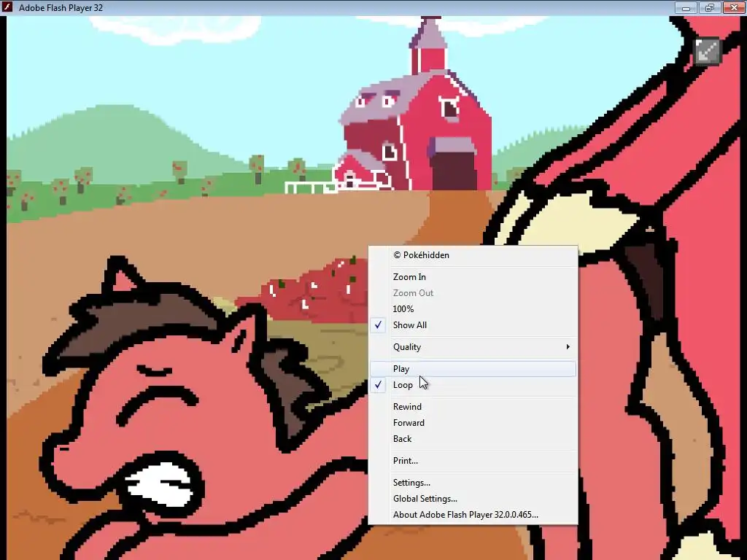Select Rewind in the context menu
The height and width of the screenshot is (560, 747).
473,407
